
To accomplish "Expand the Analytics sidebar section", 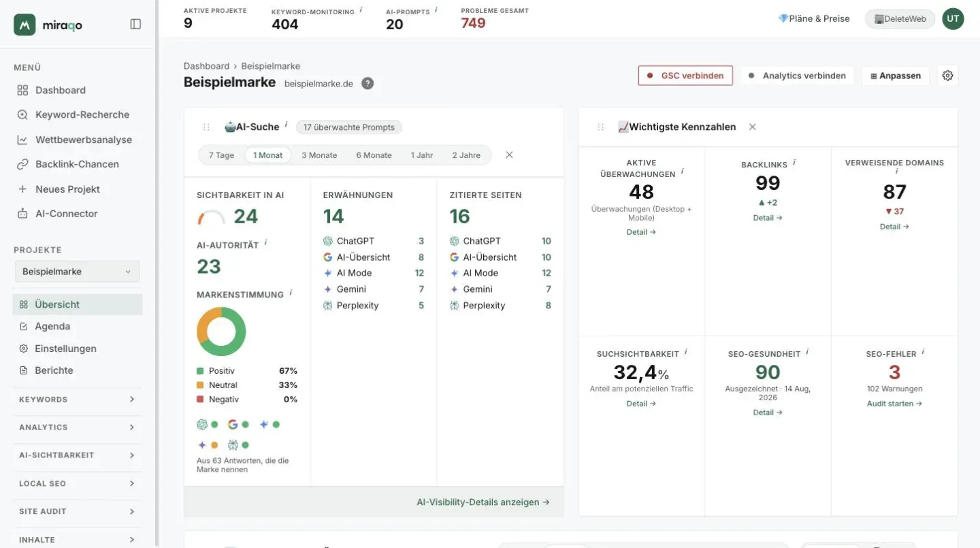I will [77, 428].
